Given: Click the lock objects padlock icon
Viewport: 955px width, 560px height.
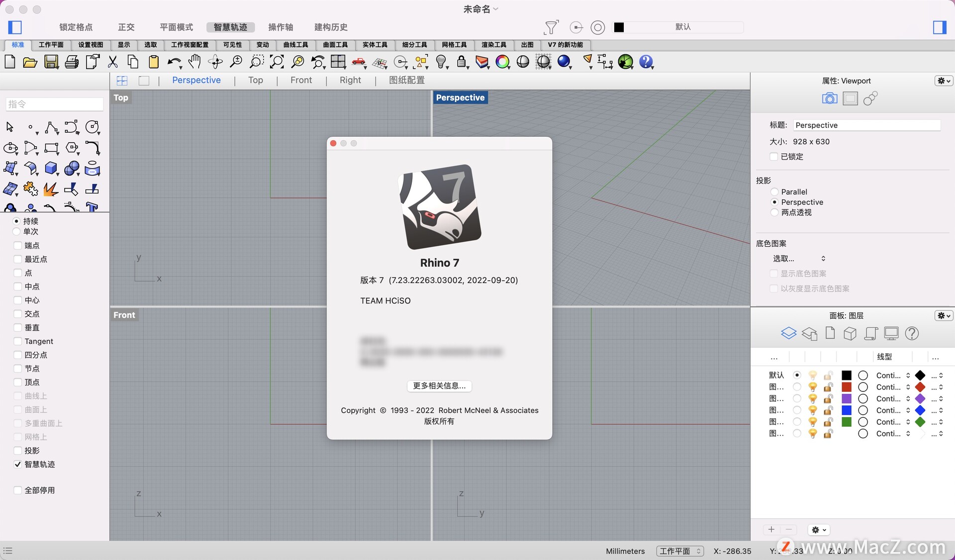Looking at the screenshot, I should tap(462, 62).
